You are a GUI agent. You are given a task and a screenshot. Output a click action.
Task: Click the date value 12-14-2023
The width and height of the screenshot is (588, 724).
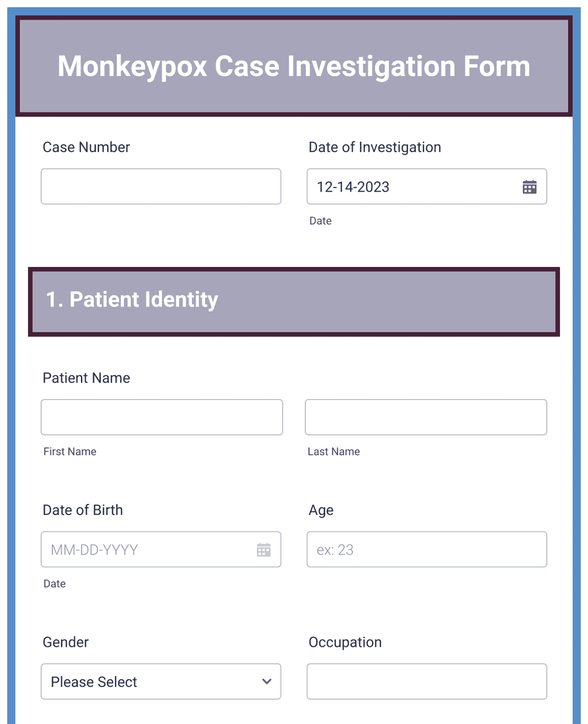tap(353, 186)
